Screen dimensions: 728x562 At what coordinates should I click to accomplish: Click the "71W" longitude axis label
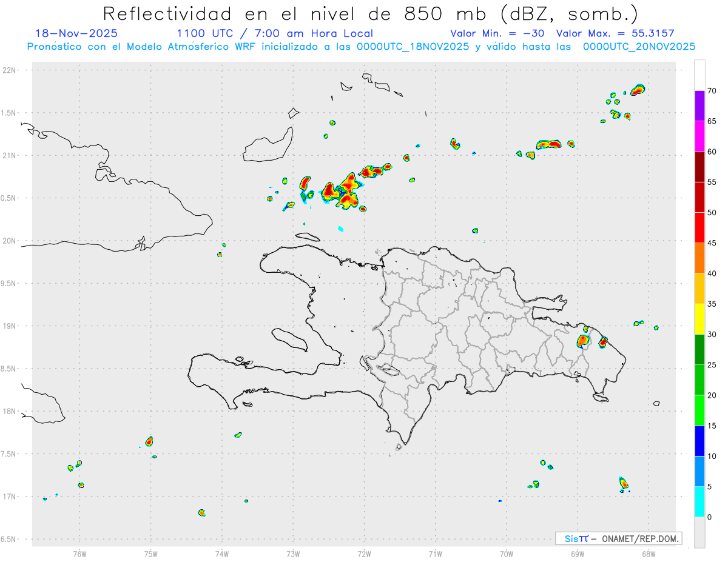click(435, 554)
